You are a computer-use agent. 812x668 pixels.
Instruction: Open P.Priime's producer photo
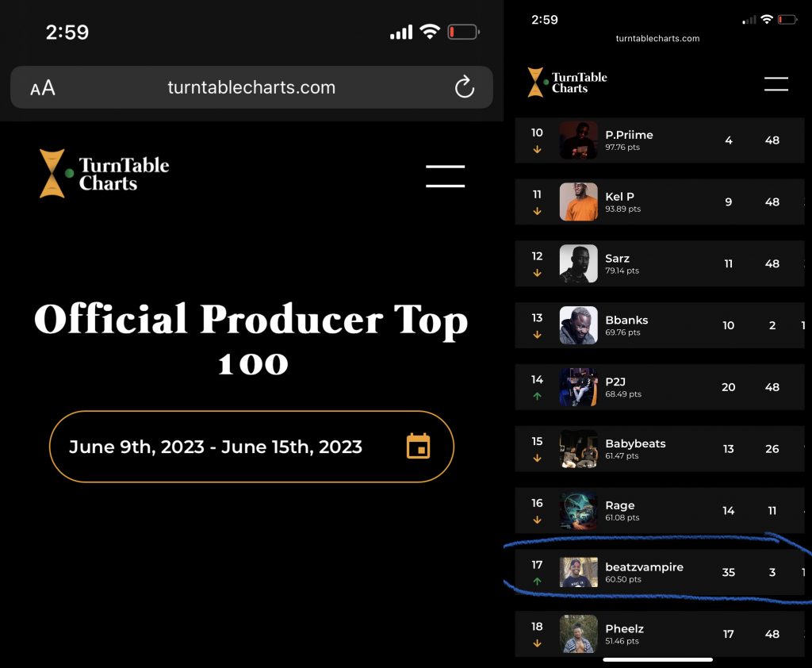(578, 140)
